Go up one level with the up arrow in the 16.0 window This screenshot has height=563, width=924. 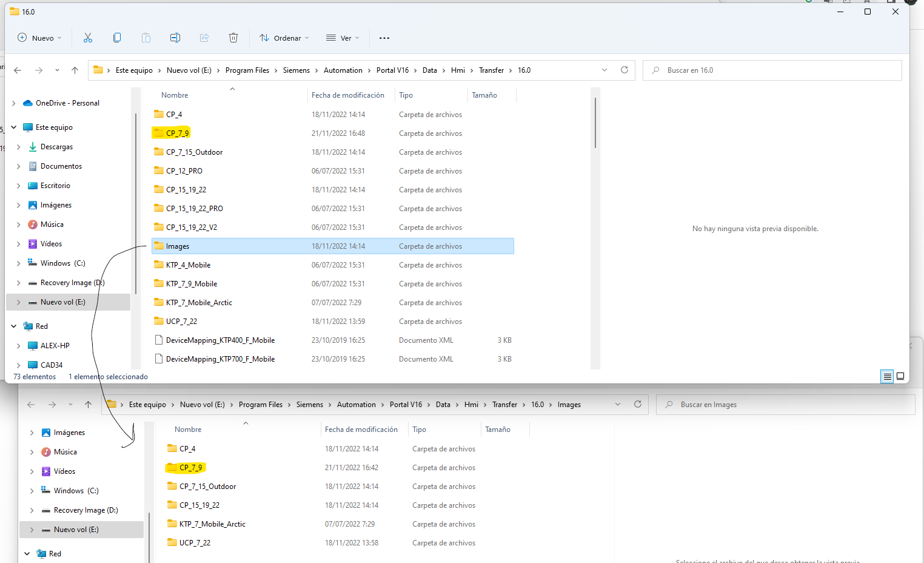(x=75, y=70)
